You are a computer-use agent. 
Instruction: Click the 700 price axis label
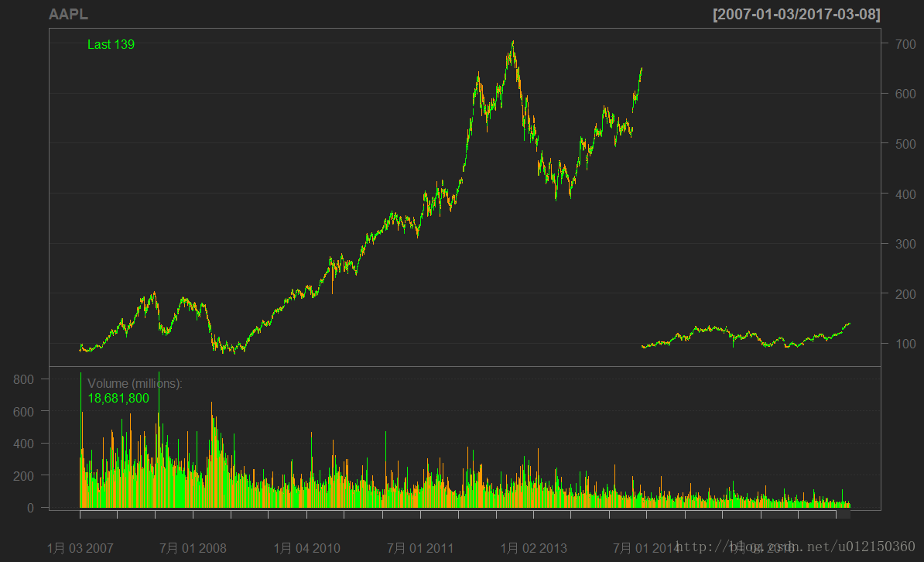click(x=905, y=44)
